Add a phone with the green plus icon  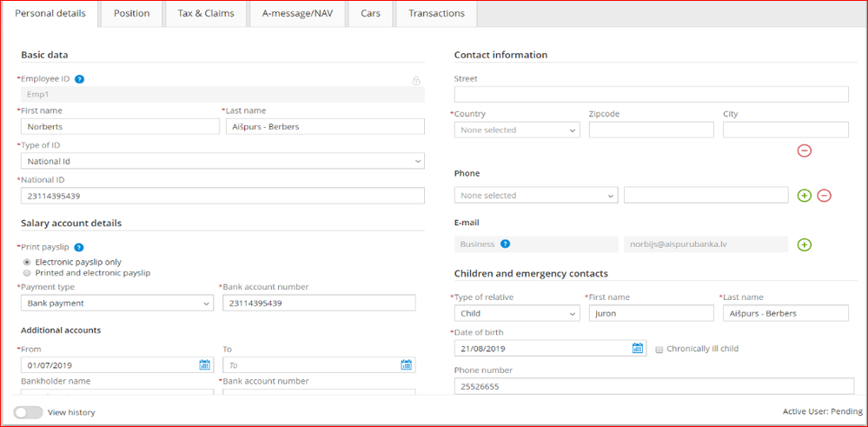point(805,195)
